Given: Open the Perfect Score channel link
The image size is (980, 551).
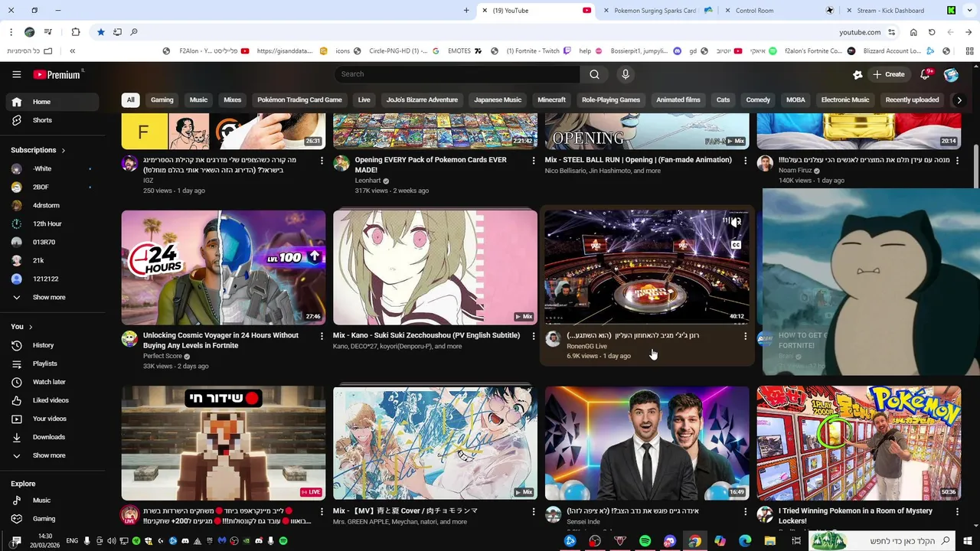Looking at the screenshot, I should [x=162, y=356].
